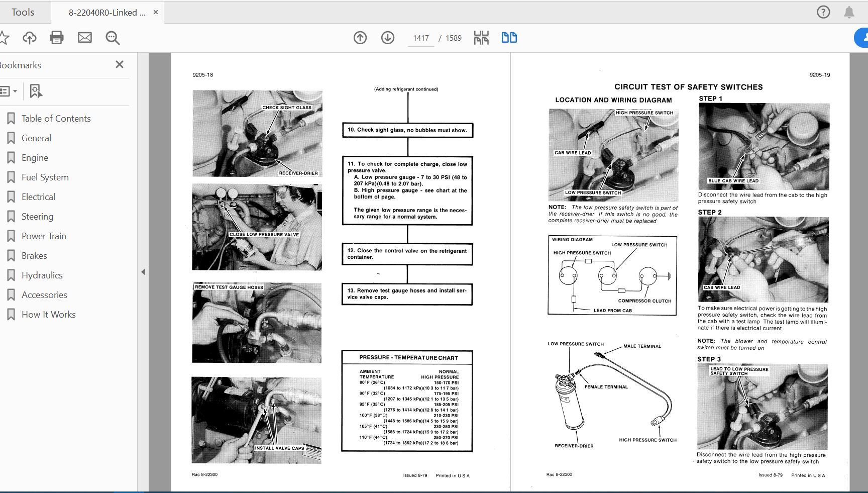Go to the Brakes bookmark

(x=34, y=256)
